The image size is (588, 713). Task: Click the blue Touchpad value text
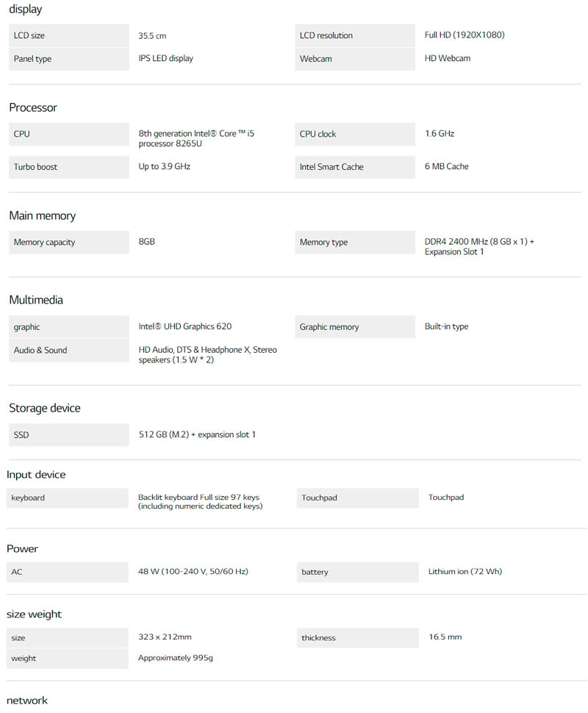446,498
